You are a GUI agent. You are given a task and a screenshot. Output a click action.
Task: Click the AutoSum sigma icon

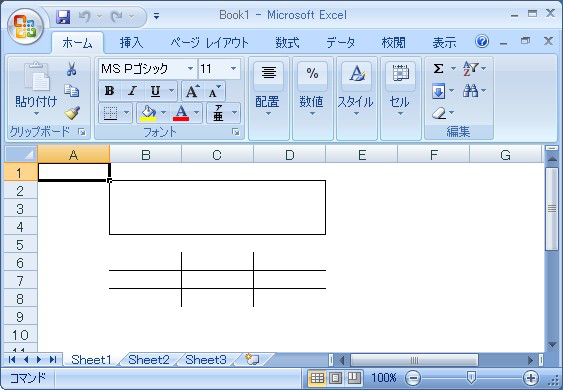[438, 69]
